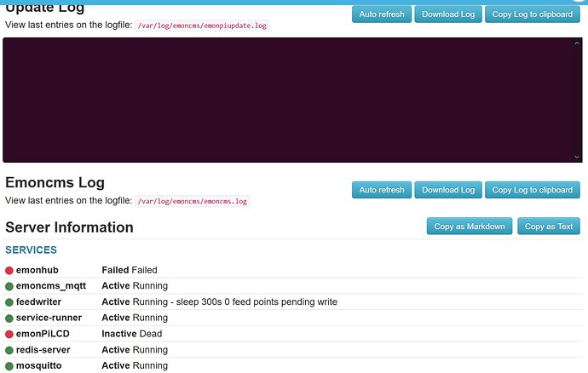
Task: Download the Update Log file
Action: pos(448,14)
